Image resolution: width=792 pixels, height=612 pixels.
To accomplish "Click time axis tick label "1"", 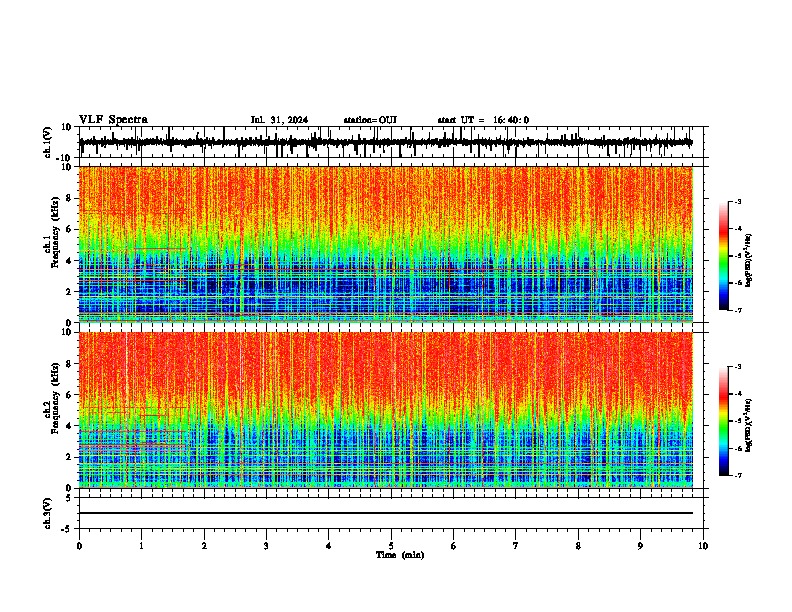I will pos(141,546).
